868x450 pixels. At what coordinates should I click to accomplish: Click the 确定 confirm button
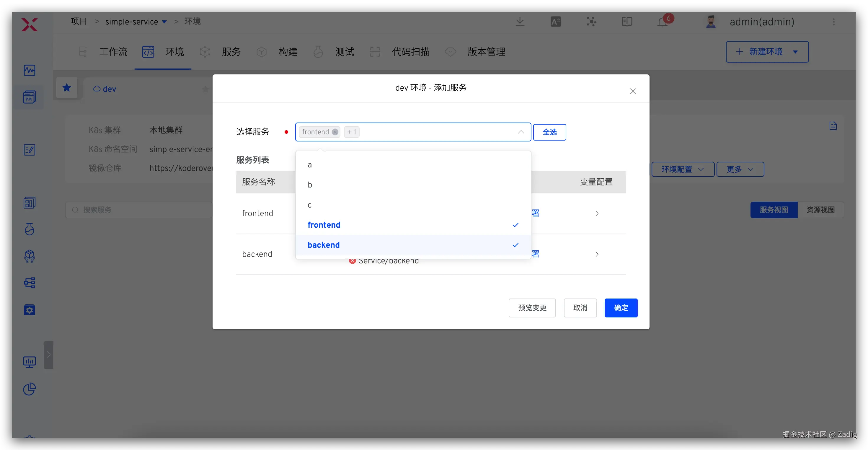click(621, 308)
